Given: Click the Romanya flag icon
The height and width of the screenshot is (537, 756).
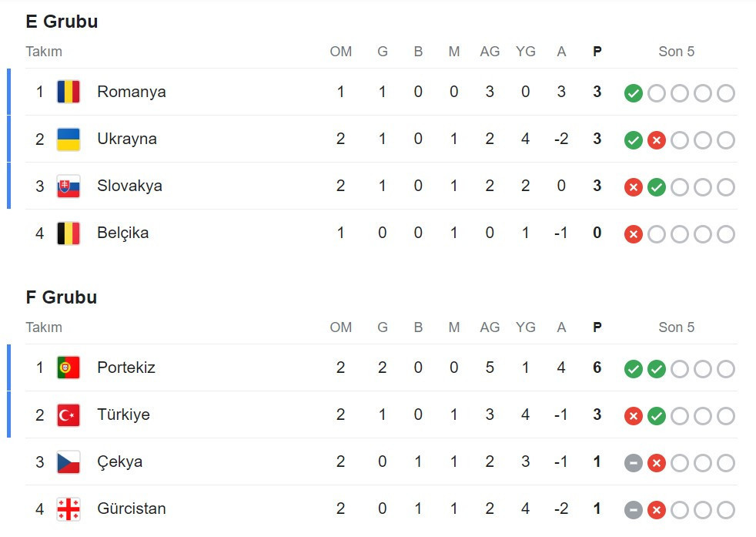Looking at the screenshot, I should point(68,91).
